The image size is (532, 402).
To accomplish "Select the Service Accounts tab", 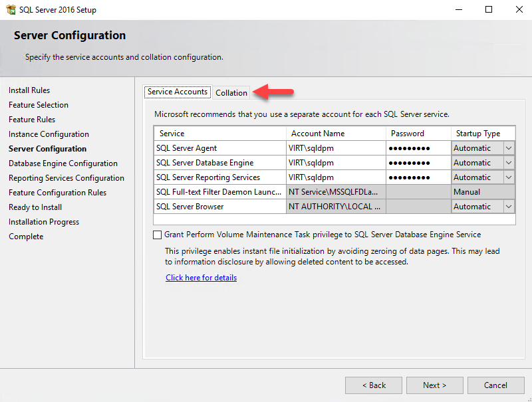I will (178, 92).
